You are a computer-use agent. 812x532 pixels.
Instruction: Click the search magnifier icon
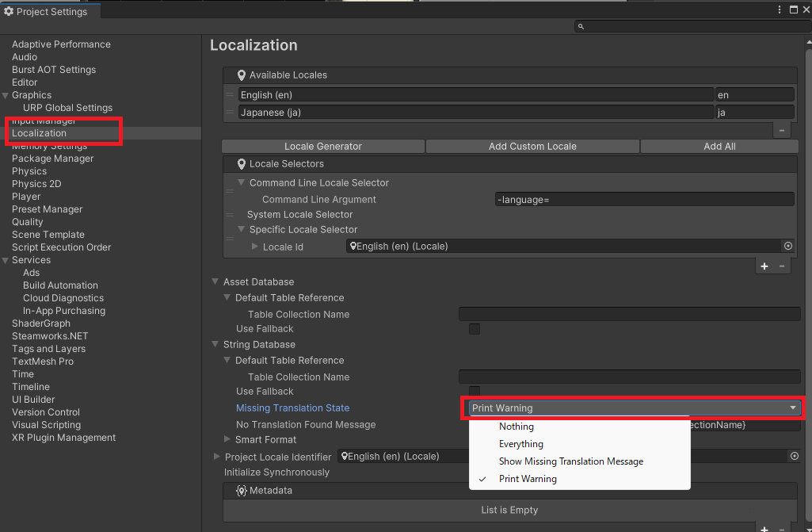pos(581,26)
